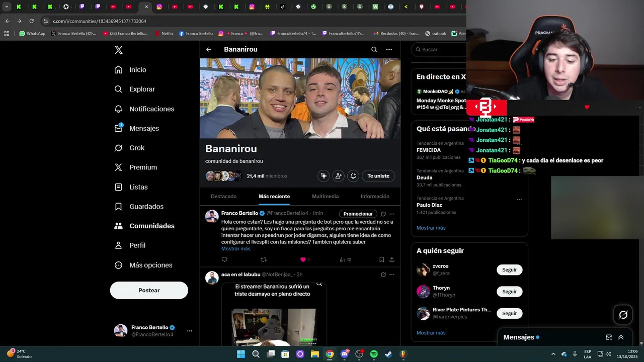Repost Franco Bertello's post
The image size is (644, 362).
[264, 259]
